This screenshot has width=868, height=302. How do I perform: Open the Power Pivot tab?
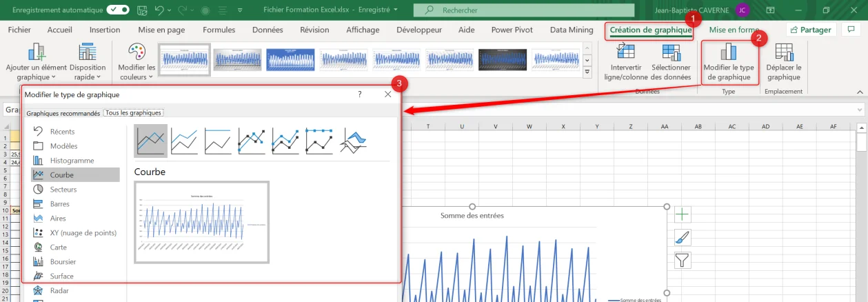[x=512, y=30]
